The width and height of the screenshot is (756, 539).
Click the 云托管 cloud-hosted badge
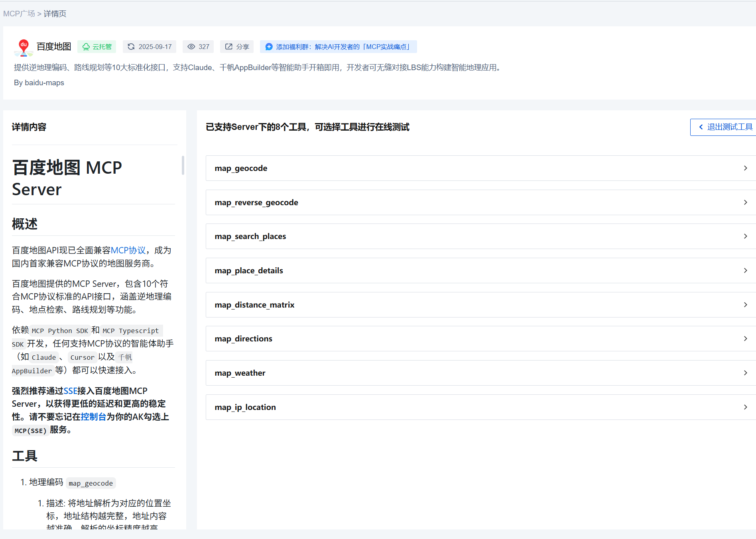[96, 47]
